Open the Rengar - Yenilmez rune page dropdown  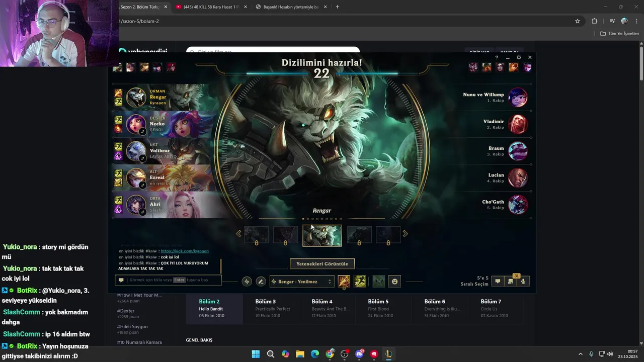pyautogui.click(x=302, y=282)
